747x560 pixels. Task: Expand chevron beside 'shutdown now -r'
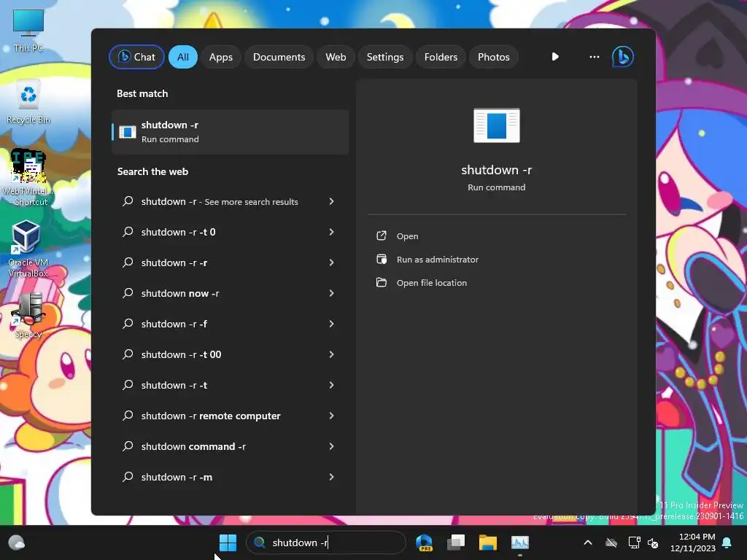[x=332, y=293]
